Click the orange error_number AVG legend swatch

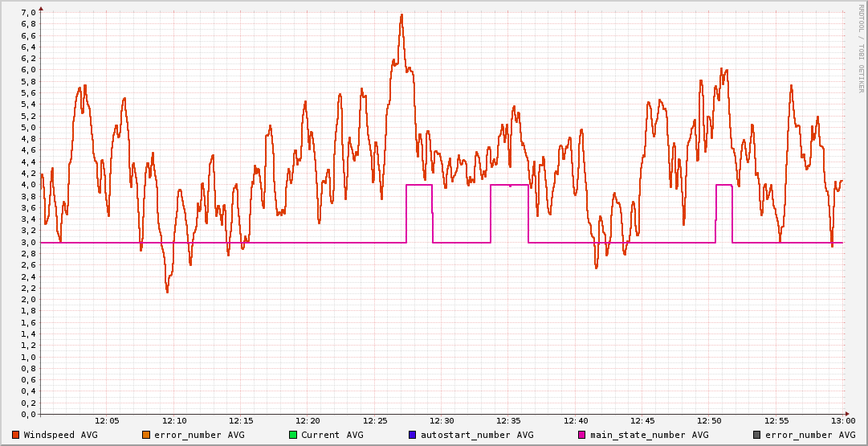tap(145, 435)
